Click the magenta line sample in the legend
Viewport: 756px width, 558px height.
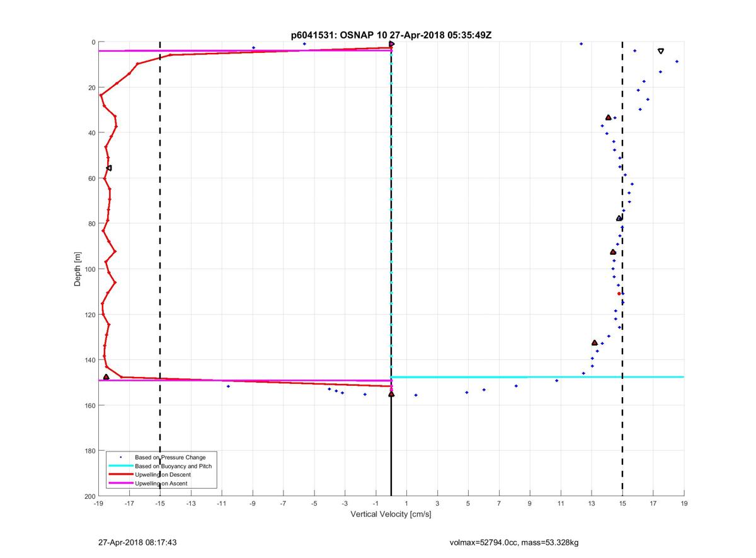point(120,484)
